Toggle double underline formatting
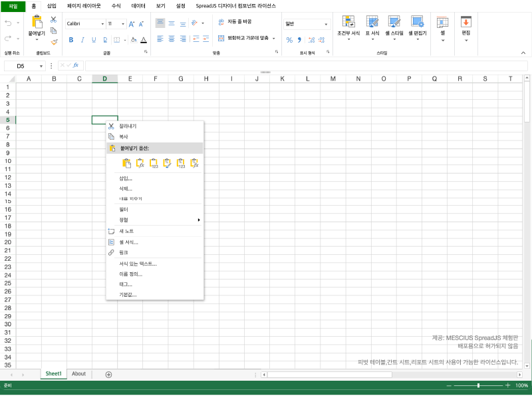 pos(105,40)
